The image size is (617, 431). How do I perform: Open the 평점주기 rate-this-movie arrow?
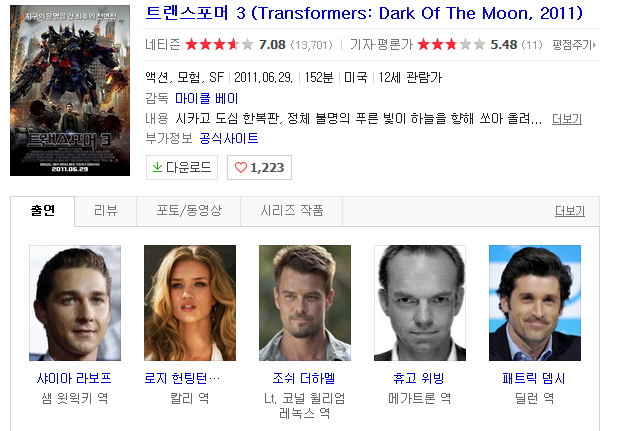(x=594, y=45)
